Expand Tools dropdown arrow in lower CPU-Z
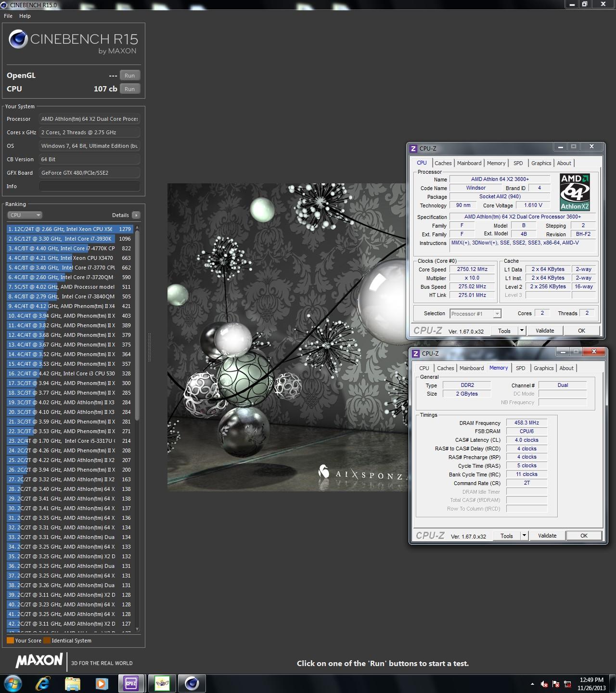 pos(524,536)
